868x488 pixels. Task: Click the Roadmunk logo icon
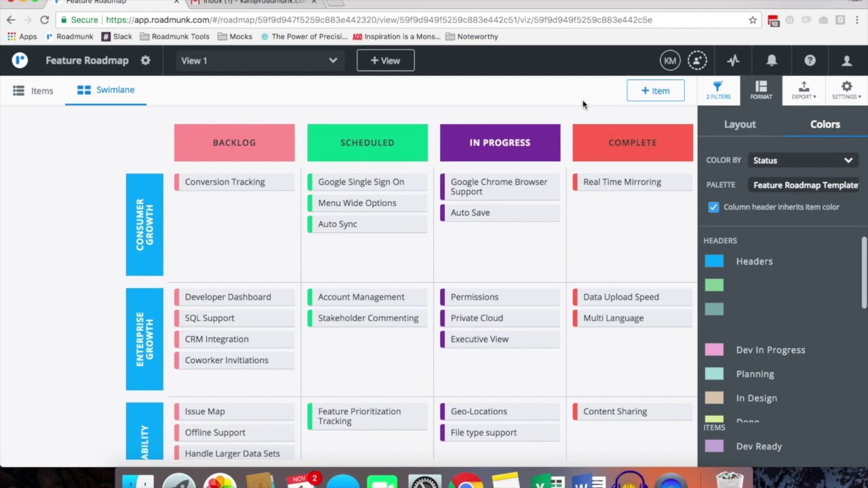pos(20,60)
